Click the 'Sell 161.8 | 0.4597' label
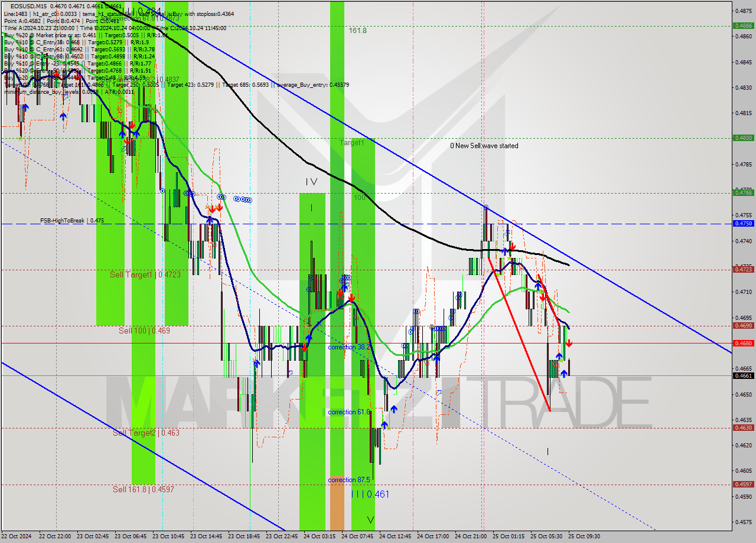 (x=144, y=489)
